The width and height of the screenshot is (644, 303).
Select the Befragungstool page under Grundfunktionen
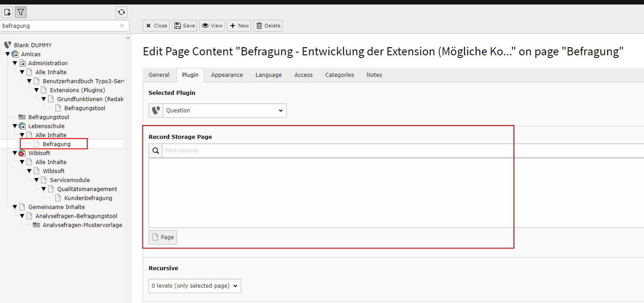(x=85, y=108)
